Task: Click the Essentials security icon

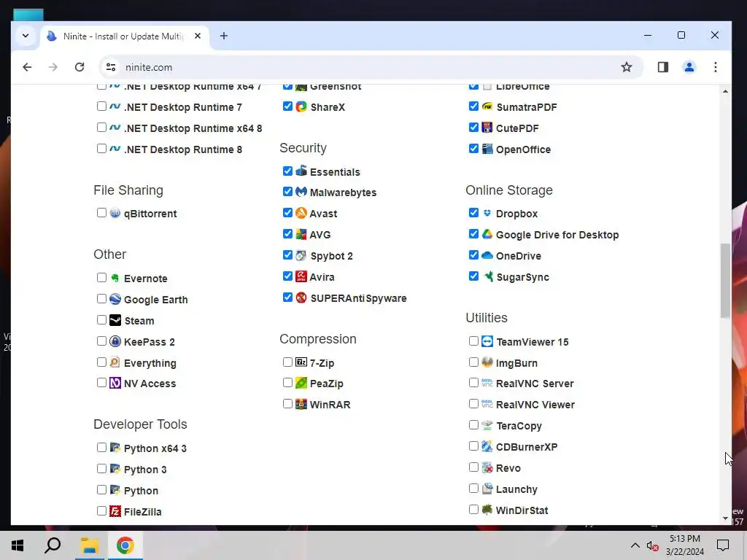Action: [301, 171]
